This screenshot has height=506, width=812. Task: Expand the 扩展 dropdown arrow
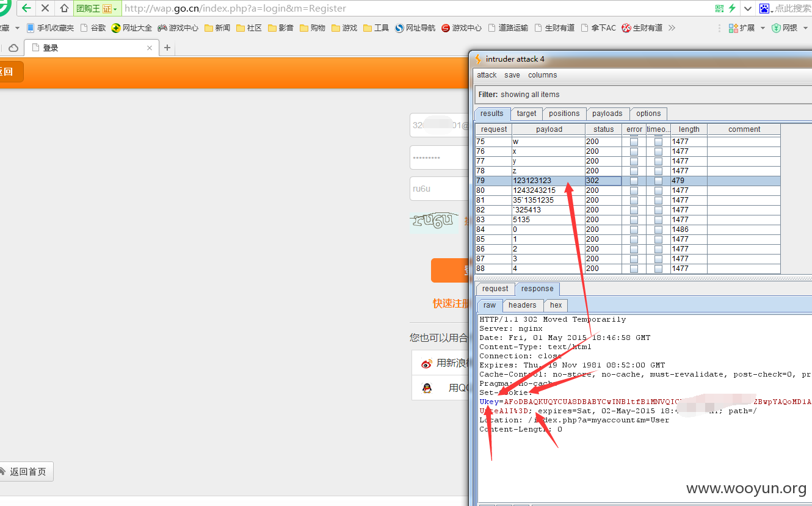coord(763,28)
